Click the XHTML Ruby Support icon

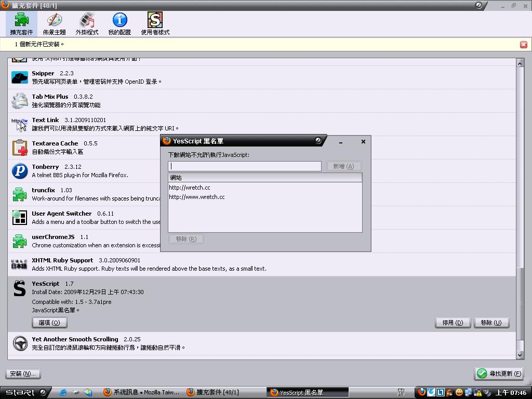(19, 264)
